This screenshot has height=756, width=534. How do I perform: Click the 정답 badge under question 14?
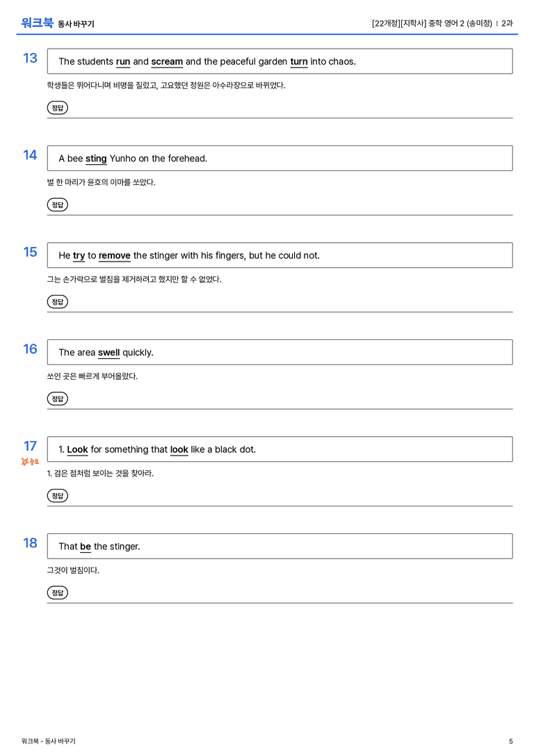(x=57, y=204)
